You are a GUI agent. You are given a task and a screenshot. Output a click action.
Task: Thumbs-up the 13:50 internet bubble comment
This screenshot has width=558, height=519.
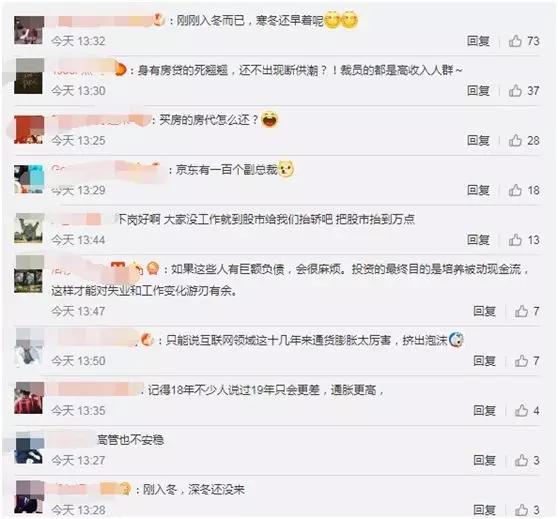521,361
